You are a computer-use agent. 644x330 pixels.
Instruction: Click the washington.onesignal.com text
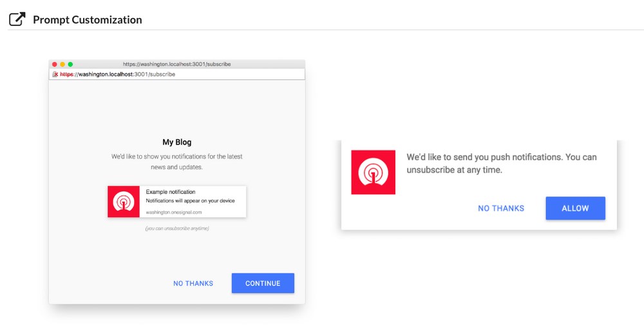(x=174, y=213)
